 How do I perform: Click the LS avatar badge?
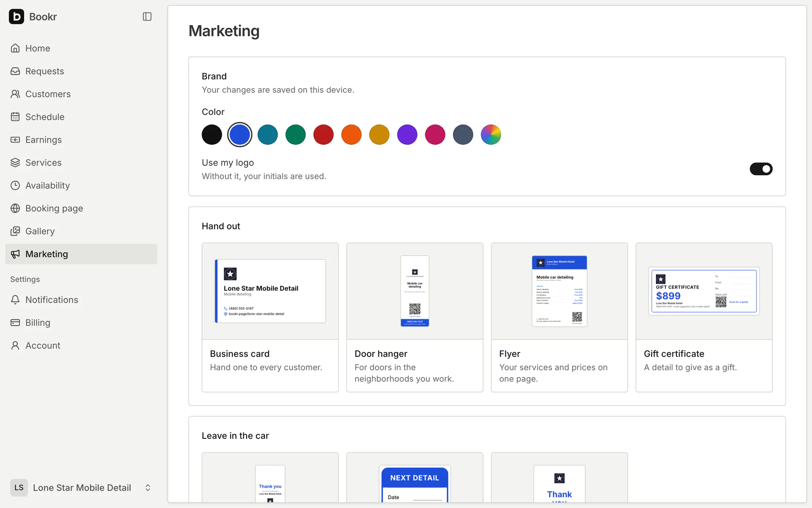coord(19,488)
